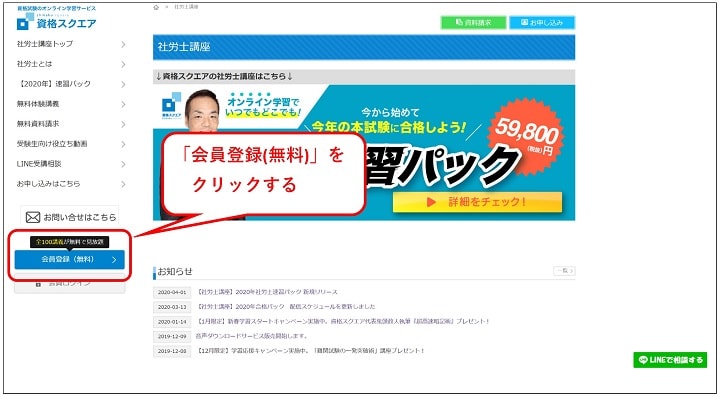Click chevron beside お申し込みはこちら
The width and height of the screenshot is (720, 397).
(x=123, y=184)
